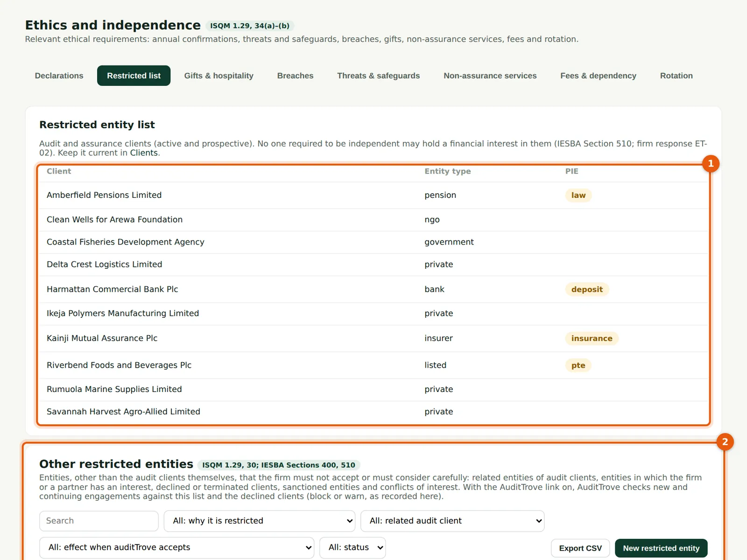Select the Non-assurance services tab
This screenshot has height=560, width=747.
490,76
